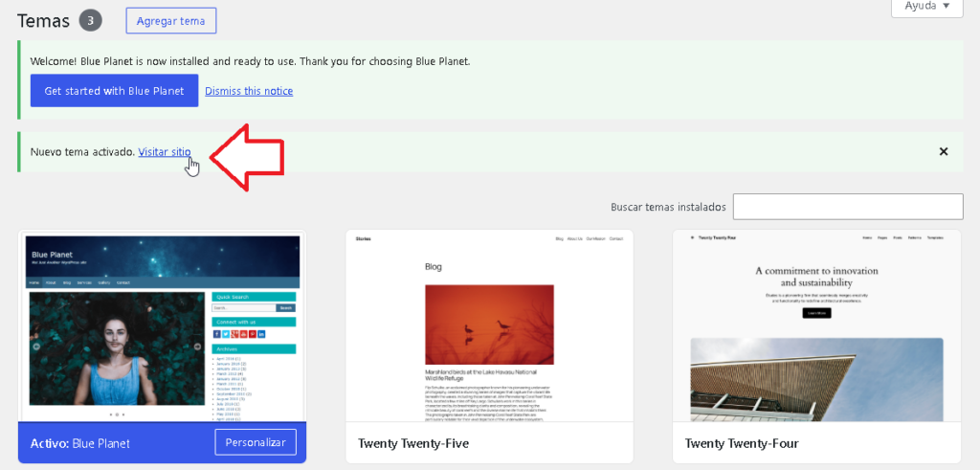Click the themes count badge 3

click(90, 21)
